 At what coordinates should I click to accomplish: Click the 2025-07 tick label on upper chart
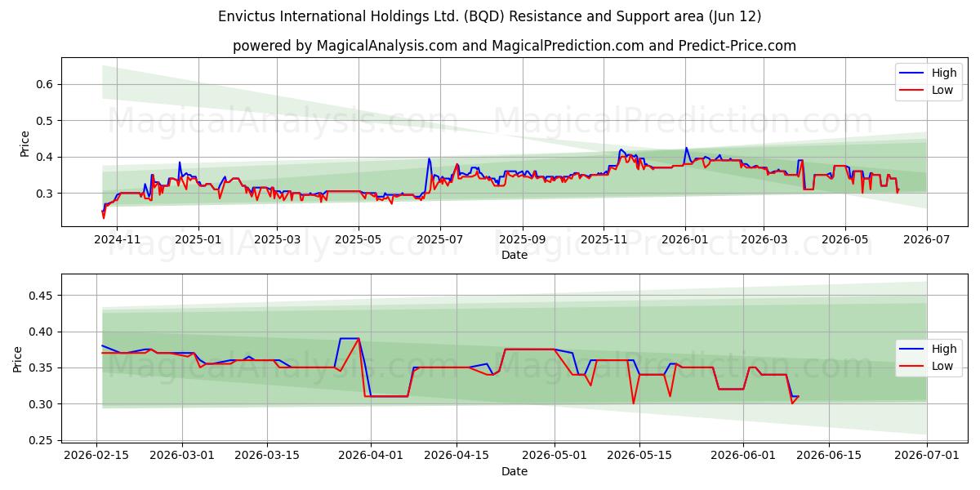(440, 240)
